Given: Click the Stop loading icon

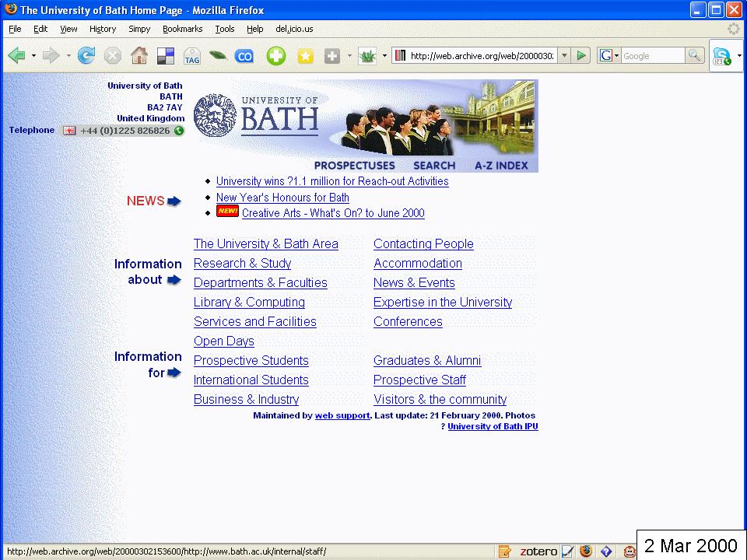Looking at the screenshot, I should point(112,56).
